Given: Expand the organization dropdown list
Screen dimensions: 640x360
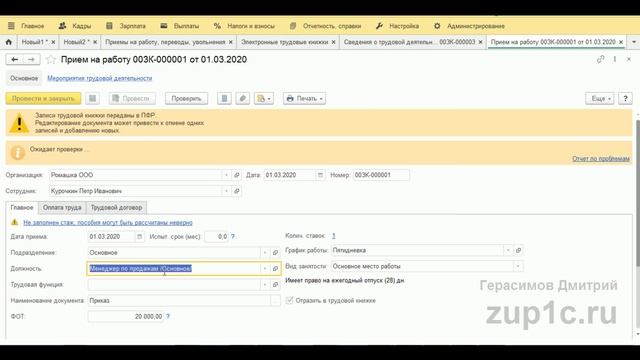Looking at the screenshot, I should click(227, 175).
